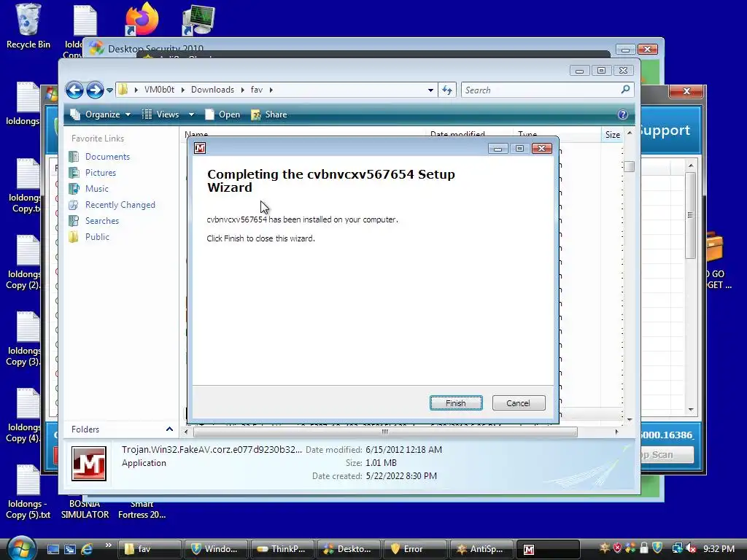The image size is (747, 560).
Task: Click the red X shield tray icon
Action: click(x=617, y=548)
